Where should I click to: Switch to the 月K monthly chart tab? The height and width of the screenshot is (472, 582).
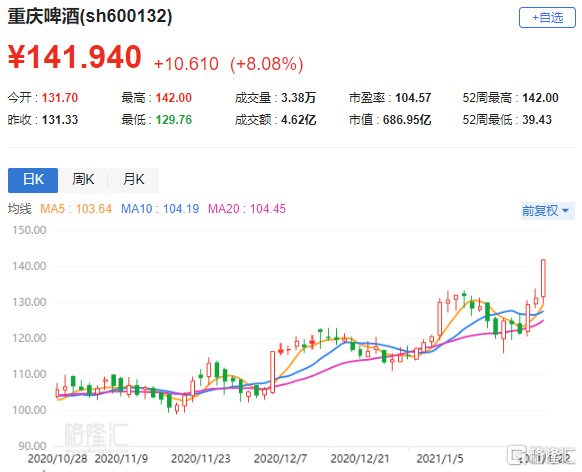tap(134, 180)
